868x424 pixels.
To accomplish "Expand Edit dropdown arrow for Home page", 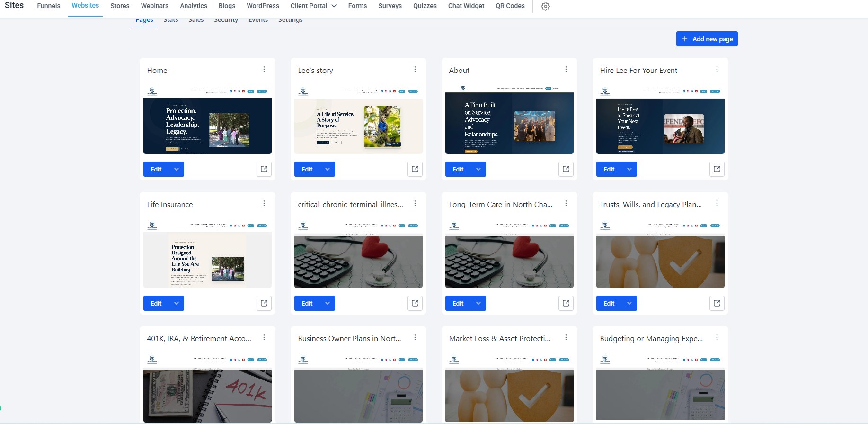I will [x=177, y=169].
